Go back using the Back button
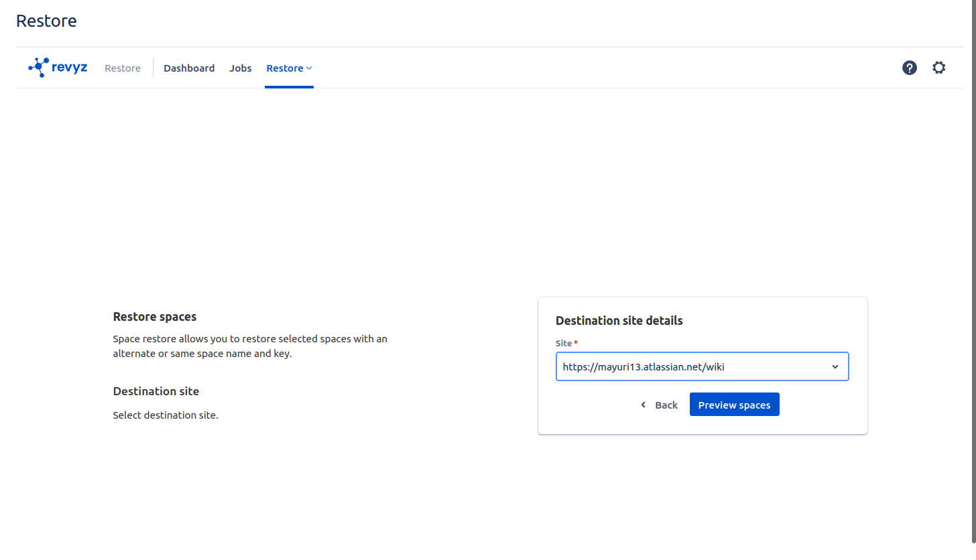Screen dimensions: 976x560 tap(666, 405)
